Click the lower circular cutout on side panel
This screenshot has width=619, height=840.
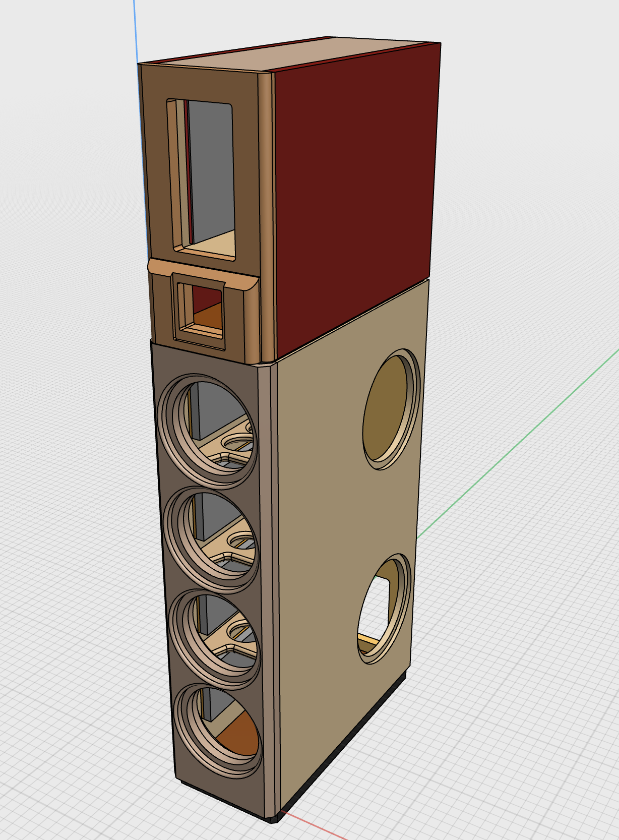click(385, 609)
